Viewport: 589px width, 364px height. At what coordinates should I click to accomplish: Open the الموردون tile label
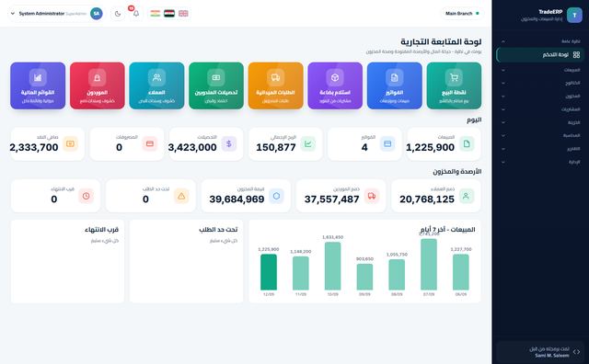pos(98,92)
